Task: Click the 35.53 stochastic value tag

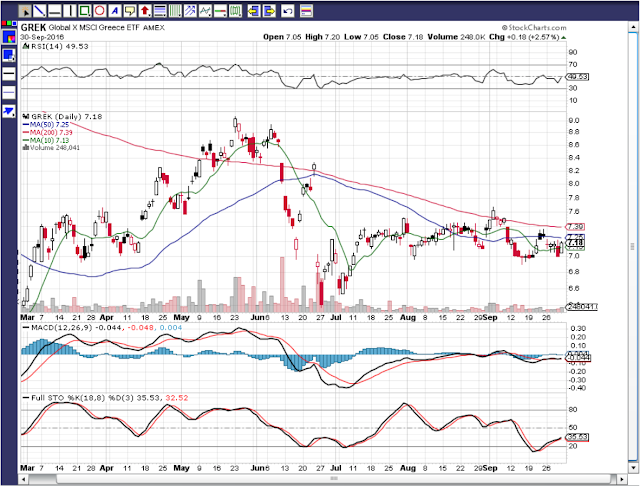Action: tap(577, 437)
